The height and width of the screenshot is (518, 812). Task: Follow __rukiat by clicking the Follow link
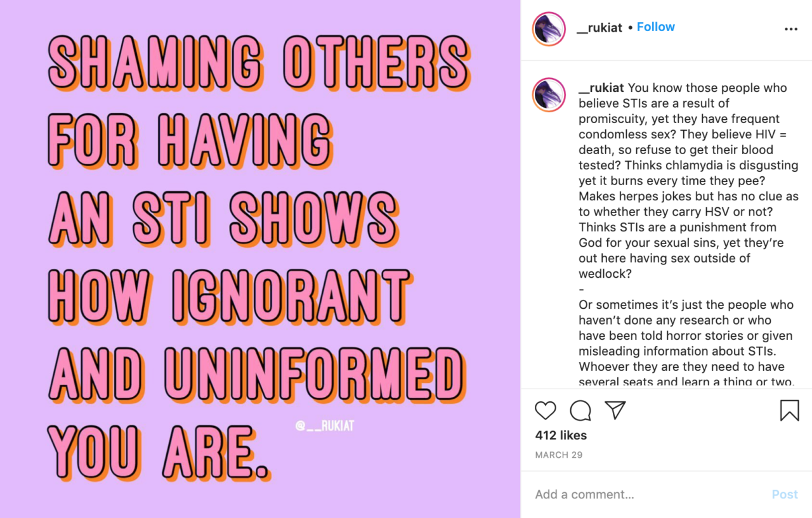655,27
